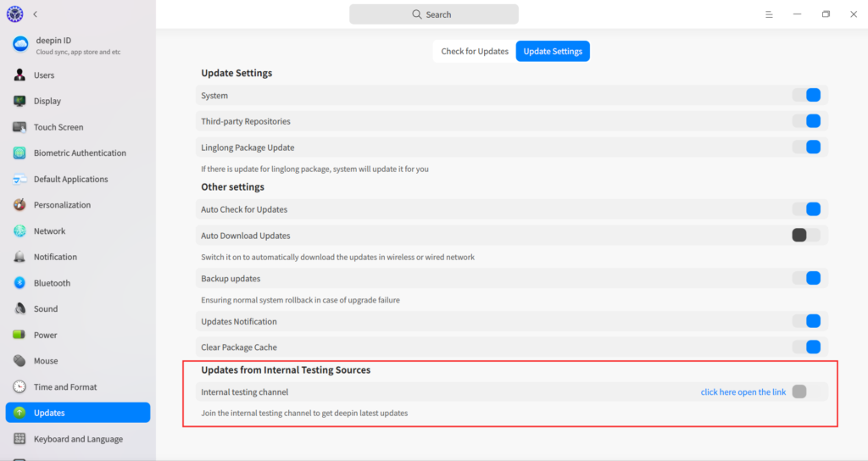
Task: Open Biometric Authentication icon in sidebar
Action: click(19, 153)
